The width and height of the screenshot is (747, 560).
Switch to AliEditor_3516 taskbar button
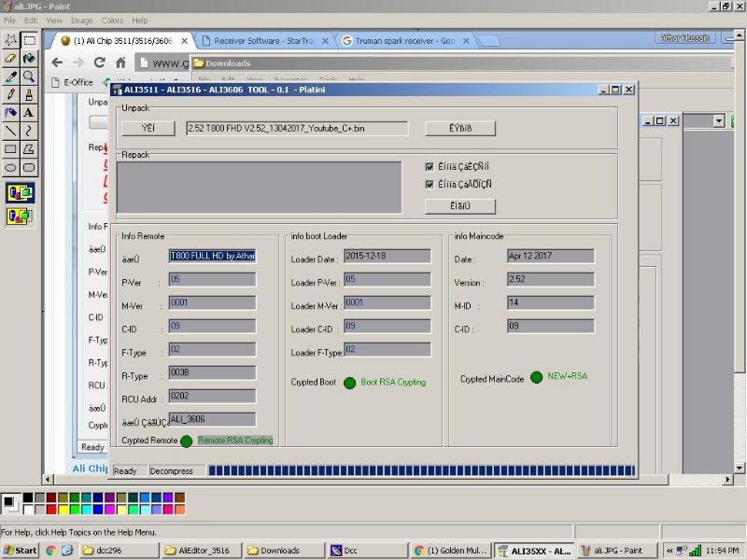(x=202, y=551)
